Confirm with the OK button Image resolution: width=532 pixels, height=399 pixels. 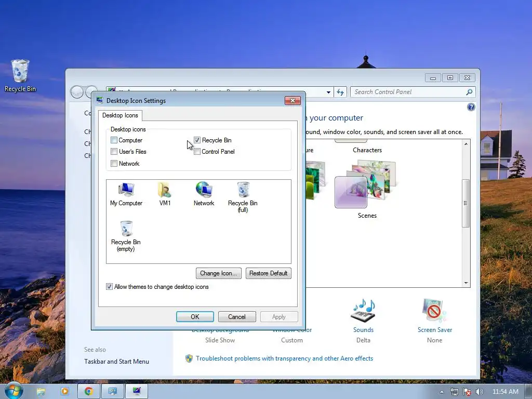point(195,316)
